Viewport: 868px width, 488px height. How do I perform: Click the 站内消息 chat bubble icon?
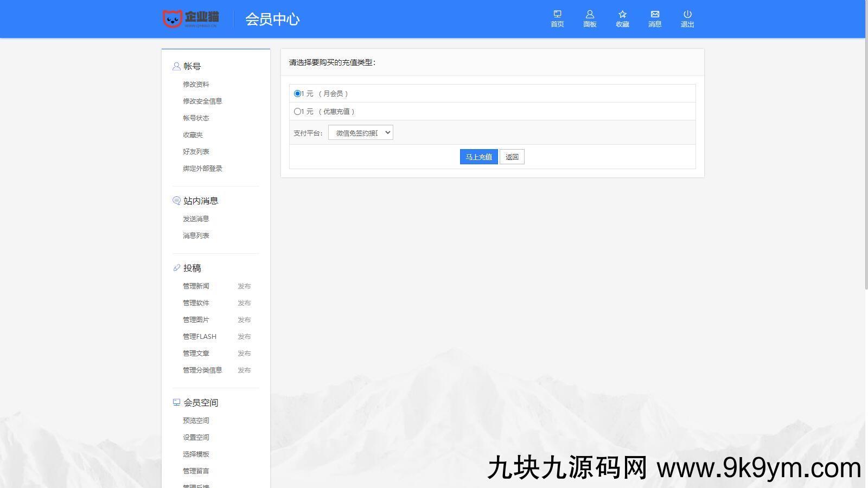point(176,201)
